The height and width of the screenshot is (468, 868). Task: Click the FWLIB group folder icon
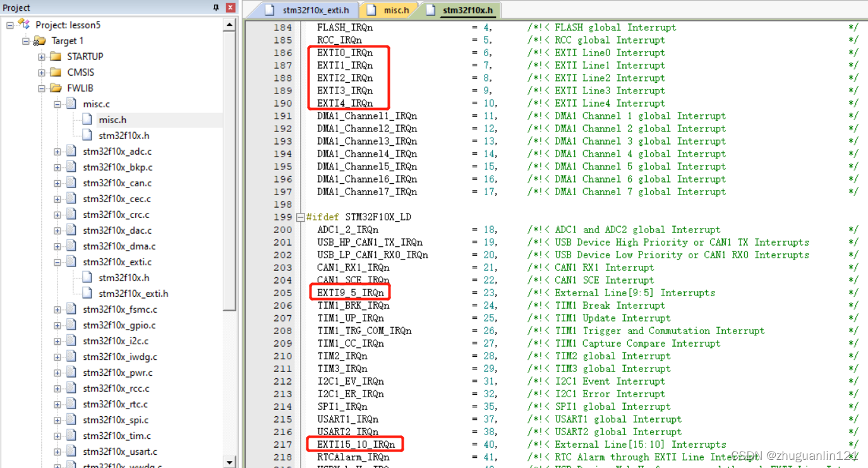[56, 88]
